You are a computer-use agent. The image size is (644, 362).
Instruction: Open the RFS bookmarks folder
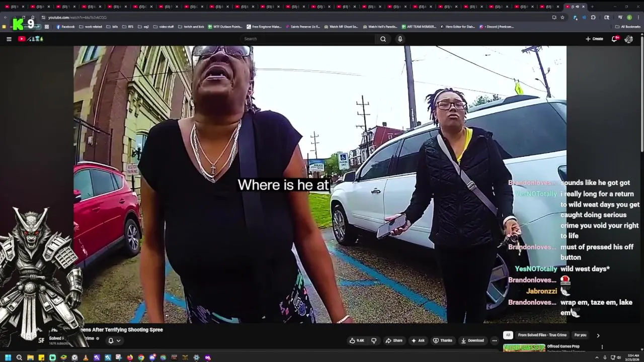(x=128, y=27)
